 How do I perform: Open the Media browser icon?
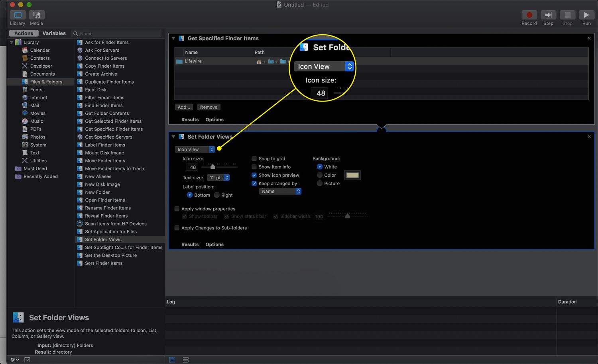point(37,15)
